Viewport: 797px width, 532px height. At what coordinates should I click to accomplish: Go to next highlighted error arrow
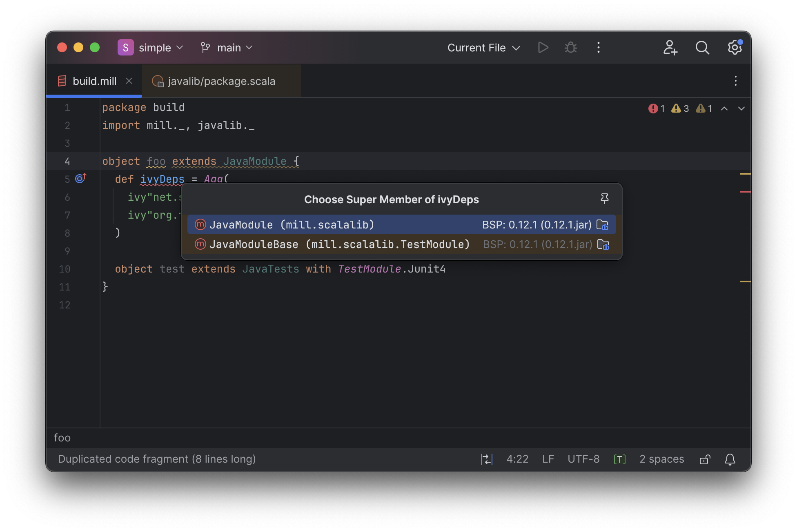pyautogui.click(x=741, y=109)
